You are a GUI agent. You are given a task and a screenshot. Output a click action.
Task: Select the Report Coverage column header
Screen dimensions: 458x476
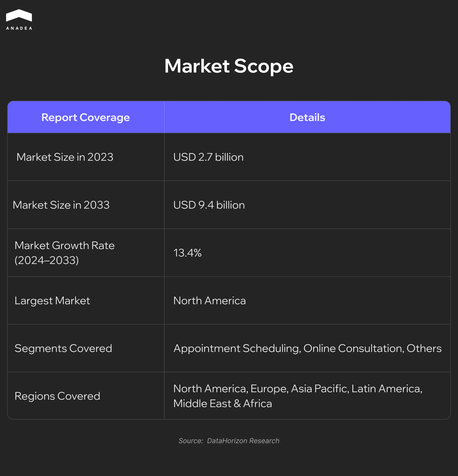[85, 118]
